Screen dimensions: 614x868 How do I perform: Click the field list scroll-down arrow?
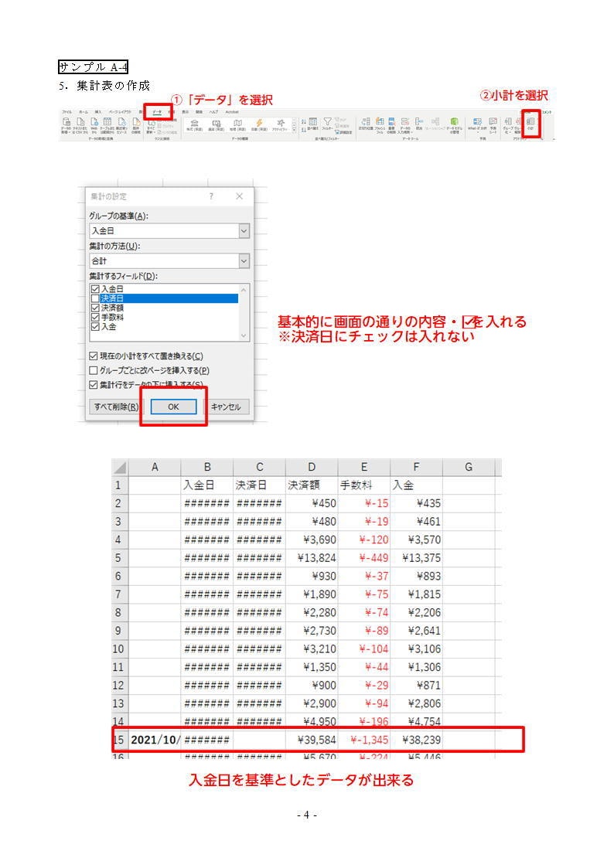[x=244, y=335]
